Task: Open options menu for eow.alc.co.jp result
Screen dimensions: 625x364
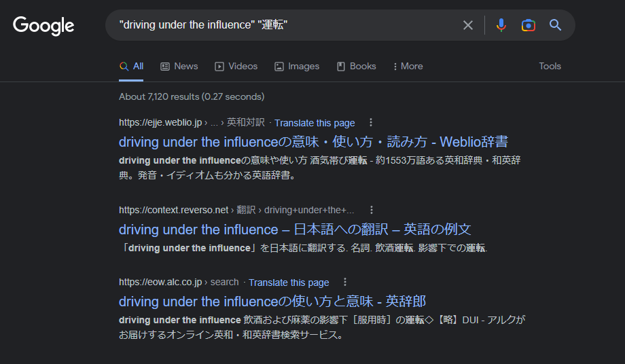Action: [x=345, y=282]
